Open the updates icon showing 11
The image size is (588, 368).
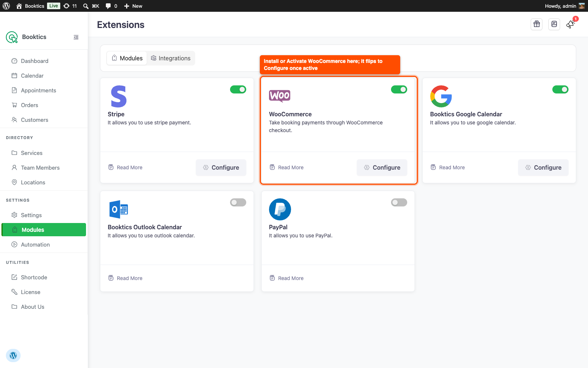tap(67, 6)
